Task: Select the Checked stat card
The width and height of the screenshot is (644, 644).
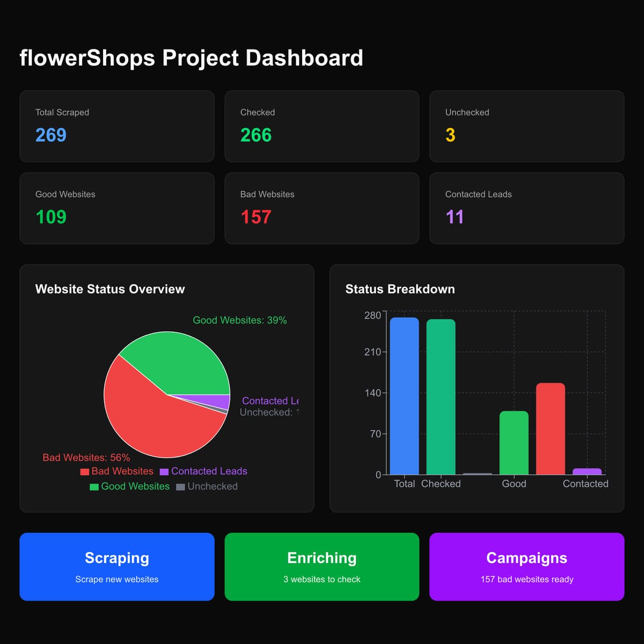Action: pyautogui.click(x=321, y=126)
